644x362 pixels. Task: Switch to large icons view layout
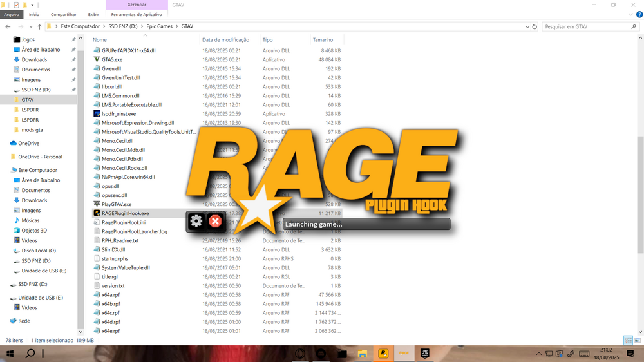[x=638, y=340]
